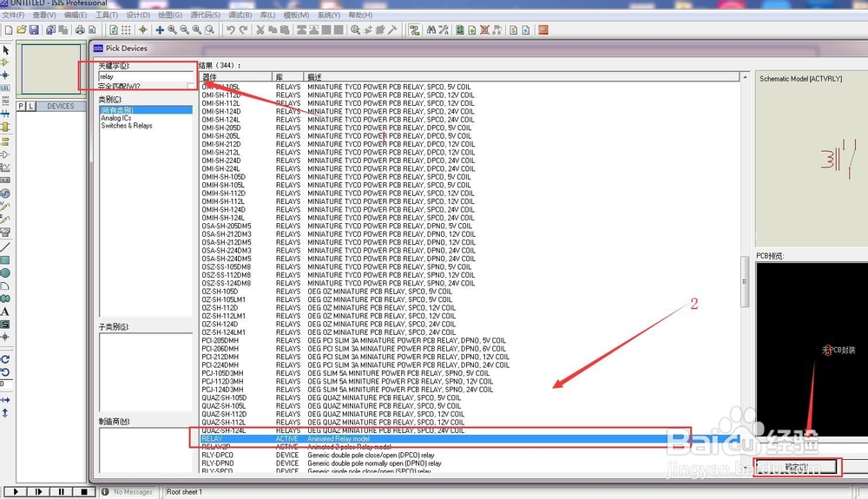
Task: Select the QUAZ-SH-105D row
Action: pos(469,397)
